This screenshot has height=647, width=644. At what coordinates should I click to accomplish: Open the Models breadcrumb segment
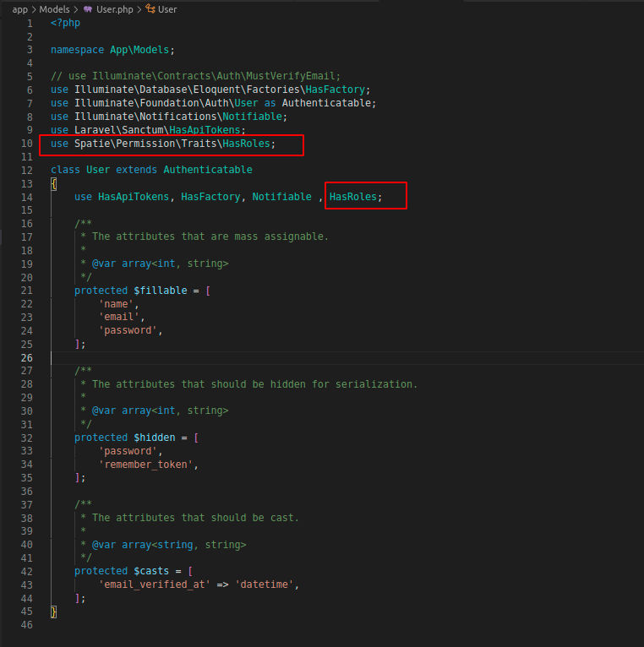[54, 9]
